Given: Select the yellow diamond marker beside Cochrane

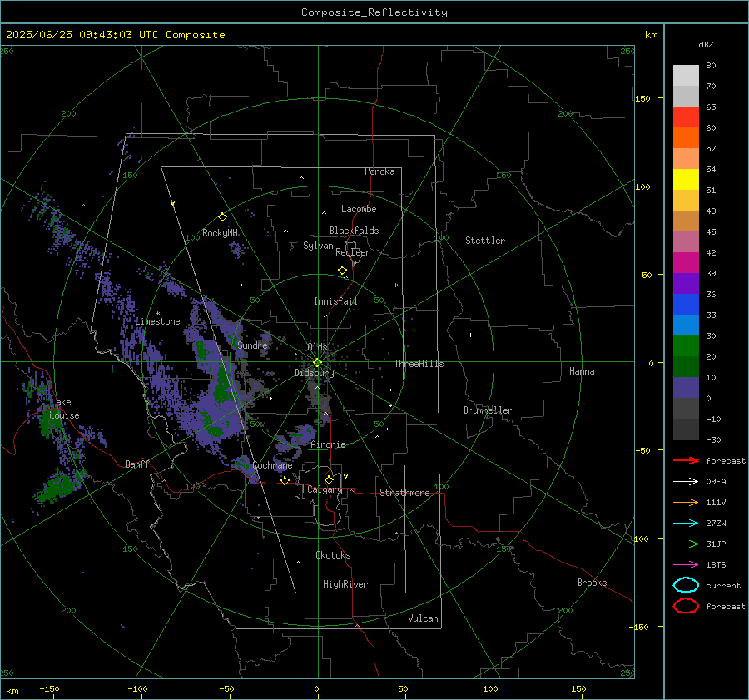Looking at the screenshot, I should 285,480.
